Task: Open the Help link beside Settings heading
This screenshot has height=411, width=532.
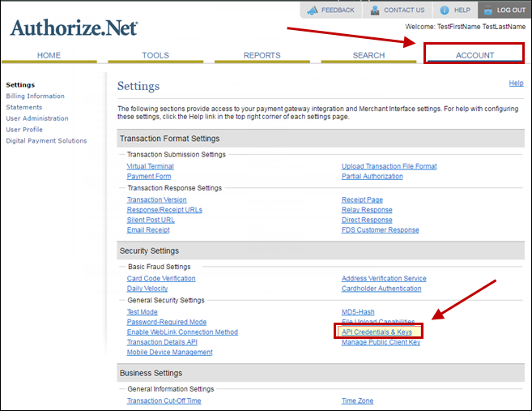Action: point(515,83)
